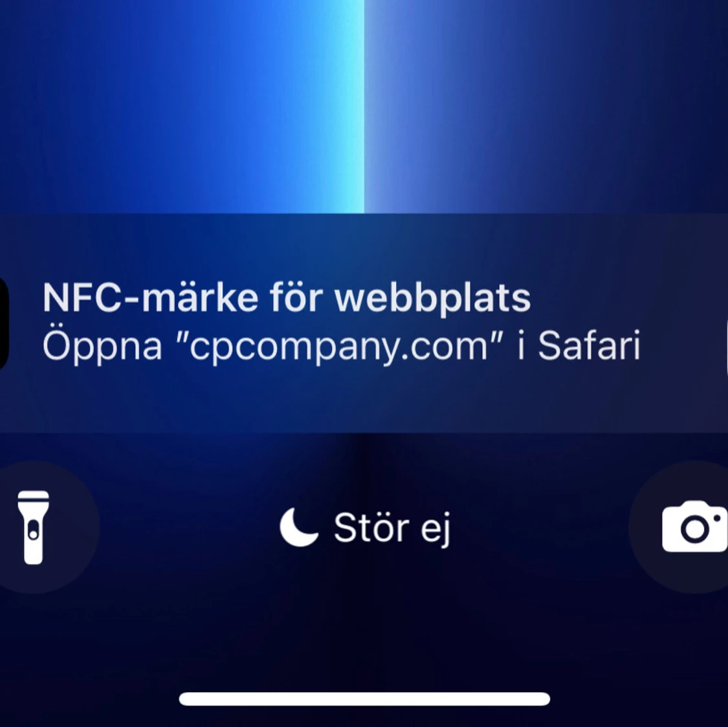The height and width of the screenshot is (727, 728).
Task: Toggle the Stör ej focus mode label
Action: coord(392,528)
